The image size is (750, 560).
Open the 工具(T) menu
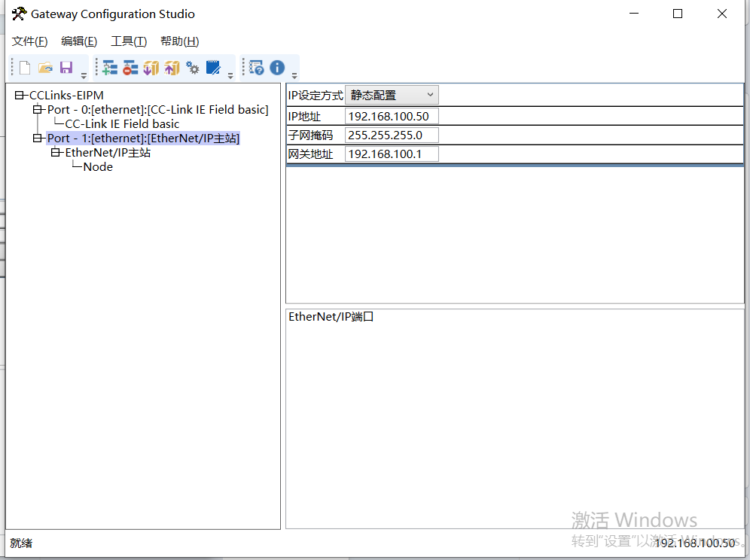(x=129, y=41)
